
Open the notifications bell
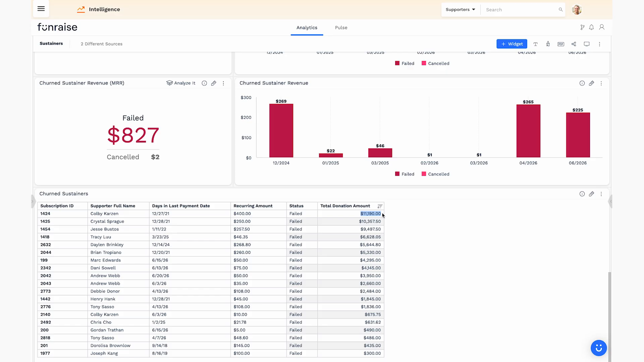(x=591, y=27)
